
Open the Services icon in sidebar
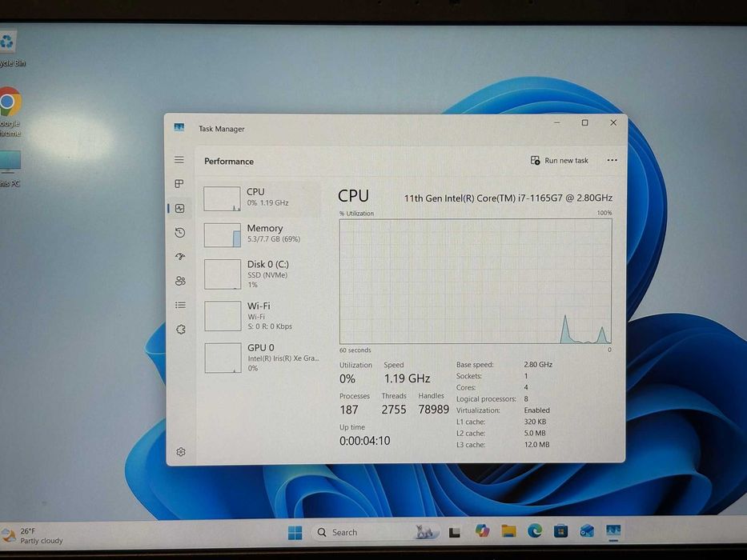[x=181, y=330]
